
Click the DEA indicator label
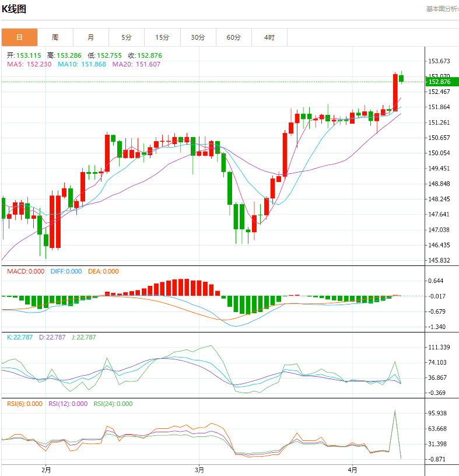pyautogui.click(x=103, y=271)
